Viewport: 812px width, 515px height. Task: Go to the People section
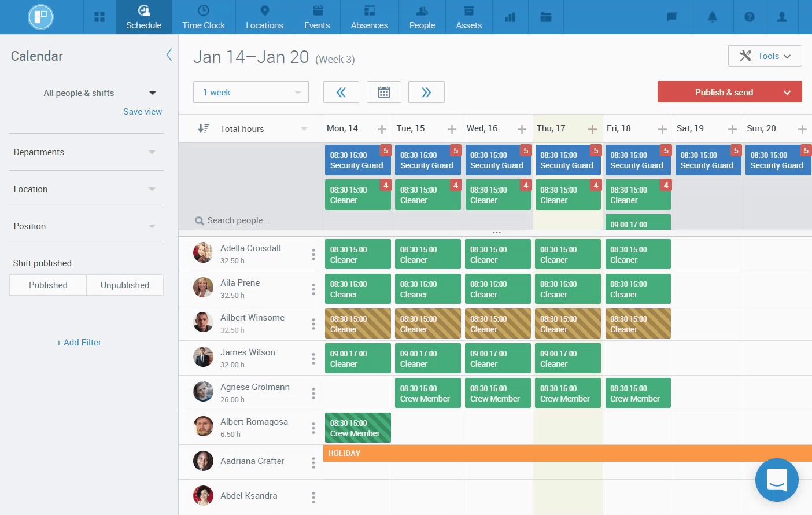tap(422, 17)
